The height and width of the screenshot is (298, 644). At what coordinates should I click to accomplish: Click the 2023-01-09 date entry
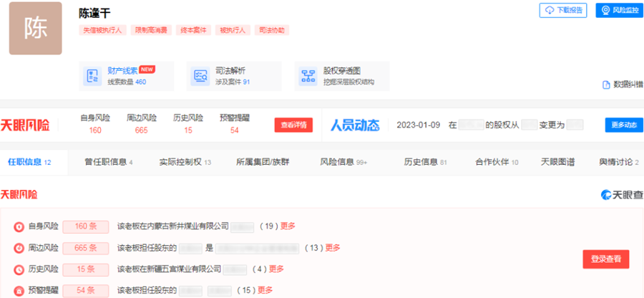point(418,125)
